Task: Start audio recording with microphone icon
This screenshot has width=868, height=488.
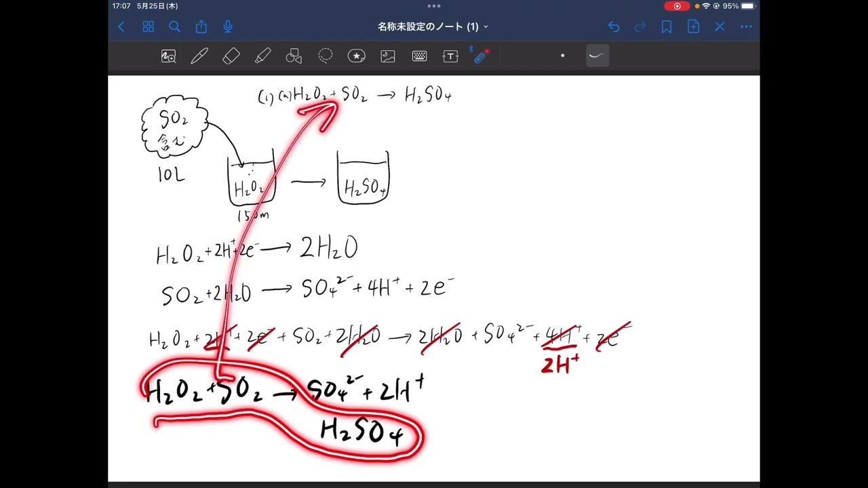Action: click(x=228, y=27)
